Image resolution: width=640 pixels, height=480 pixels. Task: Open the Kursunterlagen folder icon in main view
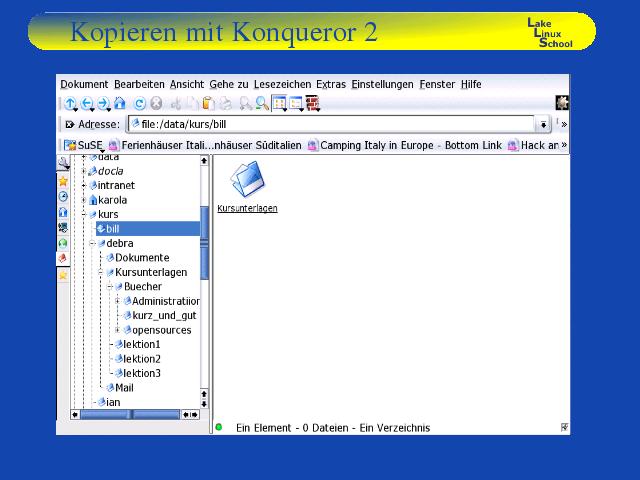click(247, 180)
